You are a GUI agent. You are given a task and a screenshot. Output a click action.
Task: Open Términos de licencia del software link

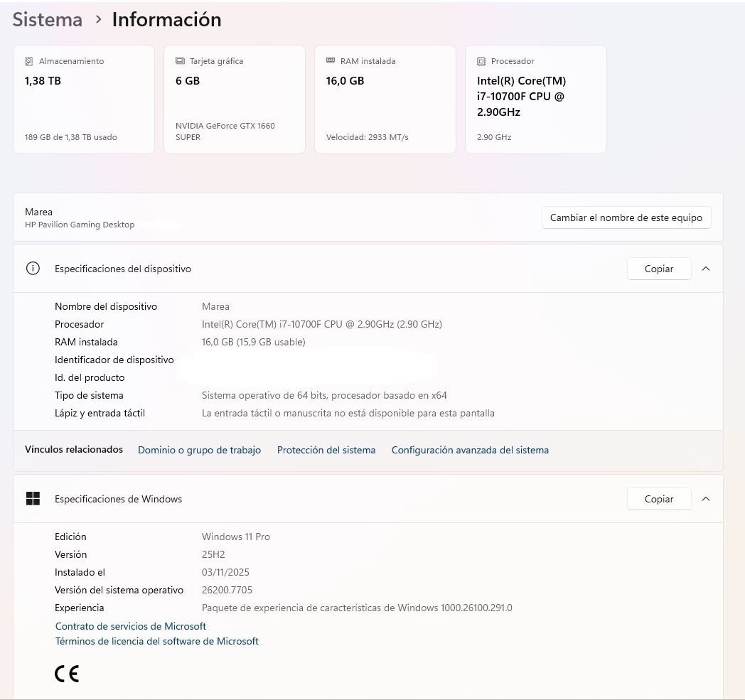(157, 641)
